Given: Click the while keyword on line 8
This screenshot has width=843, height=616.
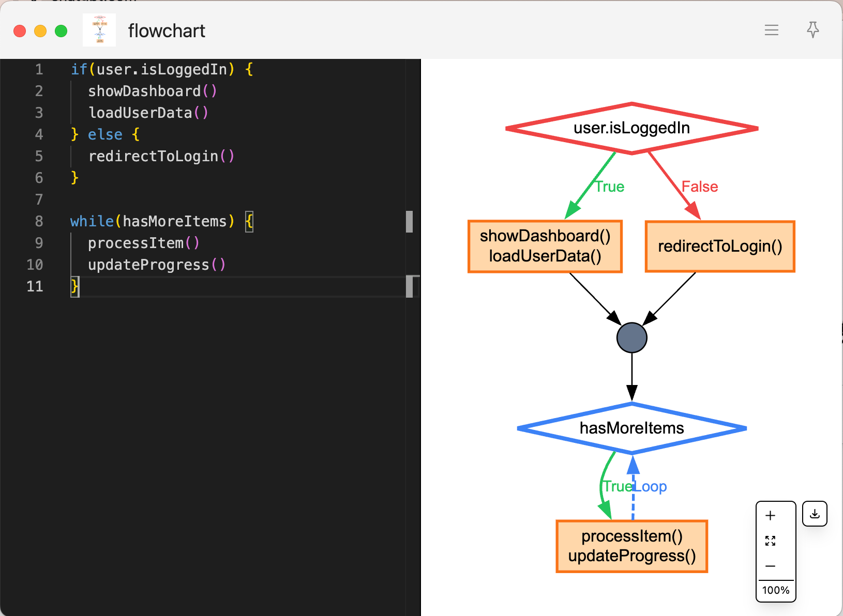Looking at the screenshot, I should tap(92, 221).
